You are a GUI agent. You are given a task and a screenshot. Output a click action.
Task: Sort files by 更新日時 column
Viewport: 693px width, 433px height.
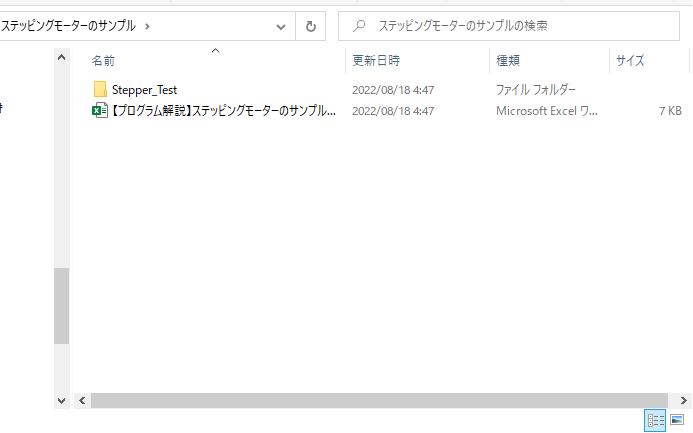(x=376, y=61)
